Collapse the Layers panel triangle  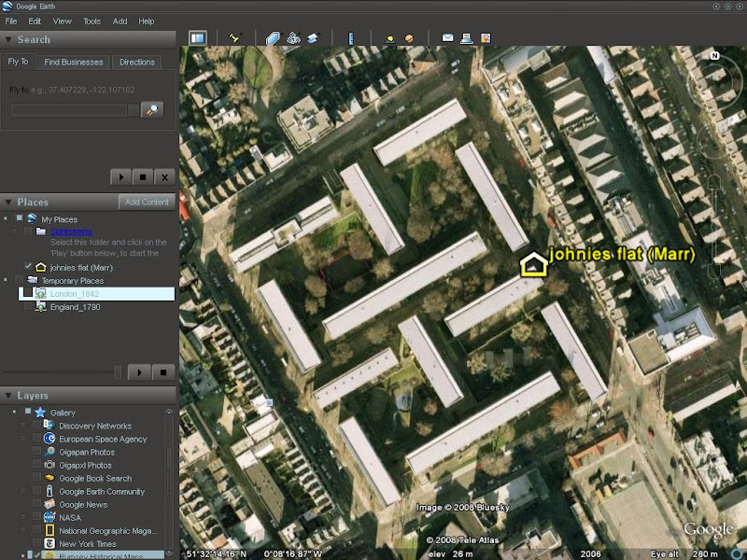pos(8,396)
